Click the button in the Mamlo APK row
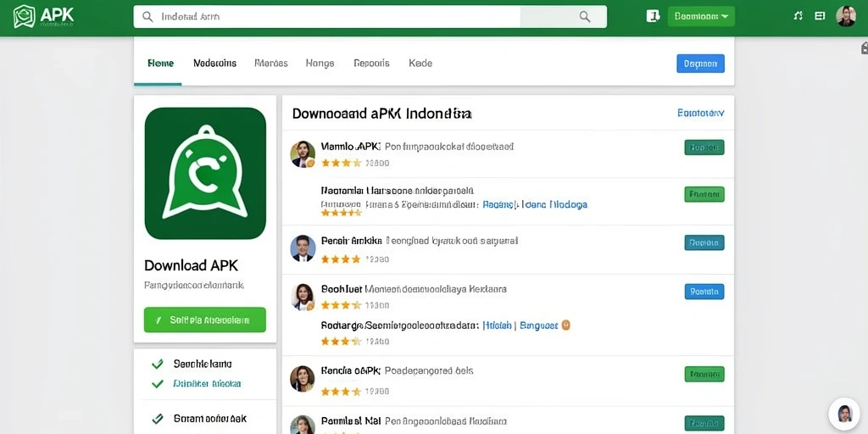The image size is (868, 434). 704,147
